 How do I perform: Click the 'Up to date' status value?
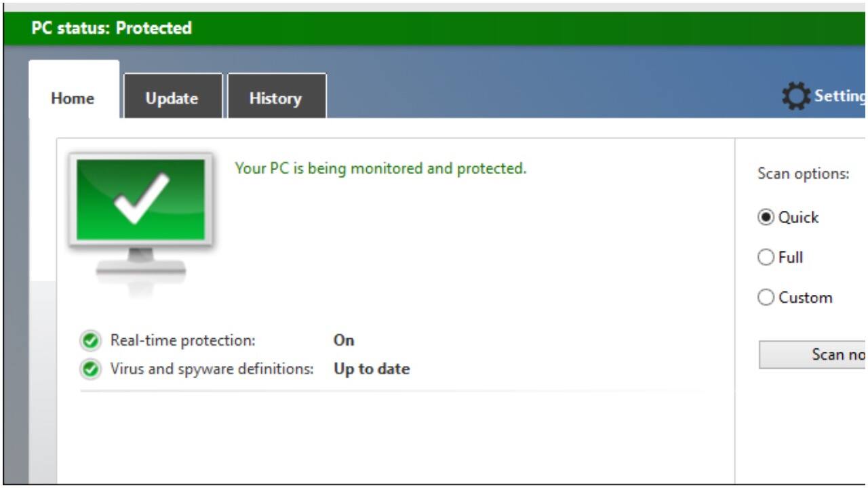(372, 369)
